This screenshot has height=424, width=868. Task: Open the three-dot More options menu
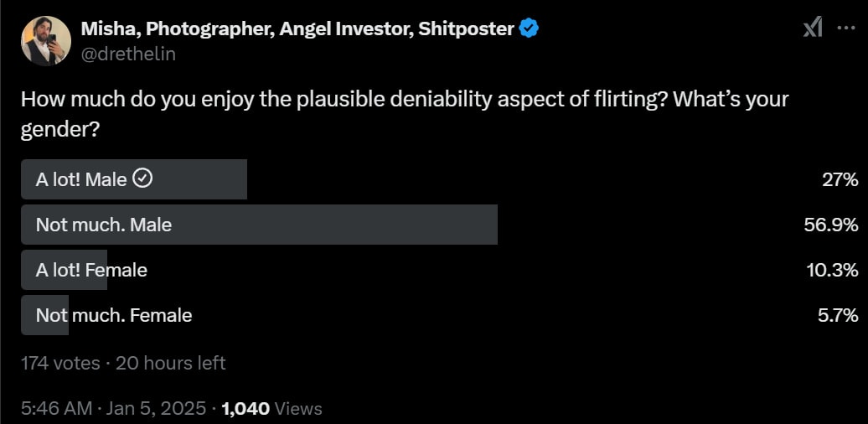[x=846, y=28]
